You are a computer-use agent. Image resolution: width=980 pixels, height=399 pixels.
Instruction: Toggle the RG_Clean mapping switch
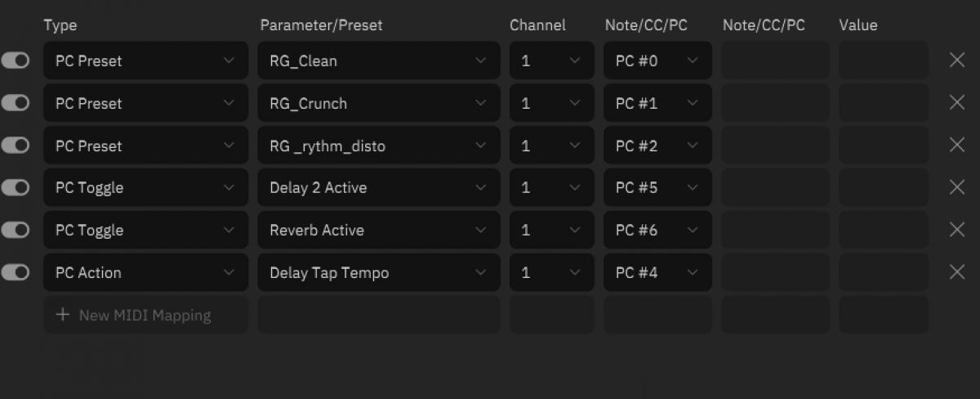click(x=16, y=61)
